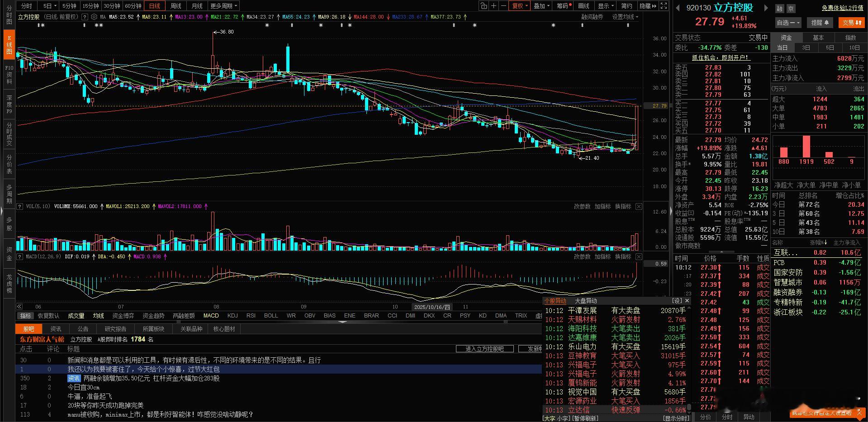
Task: Click 换指标 on MACD panel
Action: (x=623, y=256)
